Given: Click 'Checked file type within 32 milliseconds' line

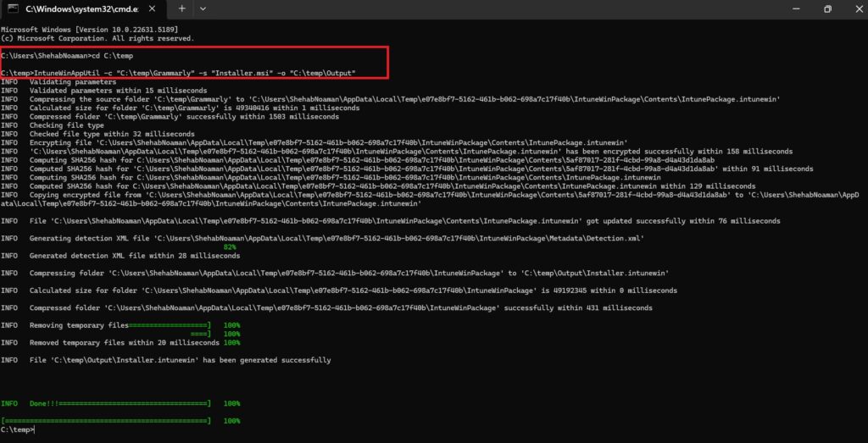Looking at the screenshot, I should point(98,134).
